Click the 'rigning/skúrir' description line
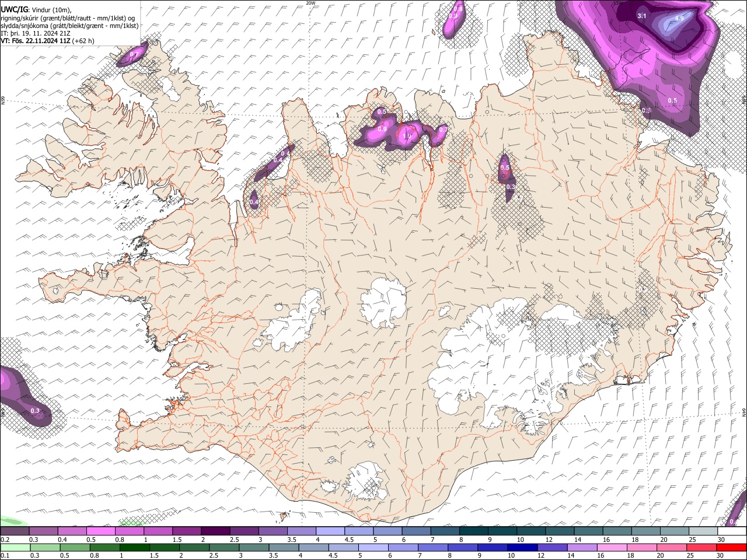This screenshot has height=560, width=747. point(69,18)
